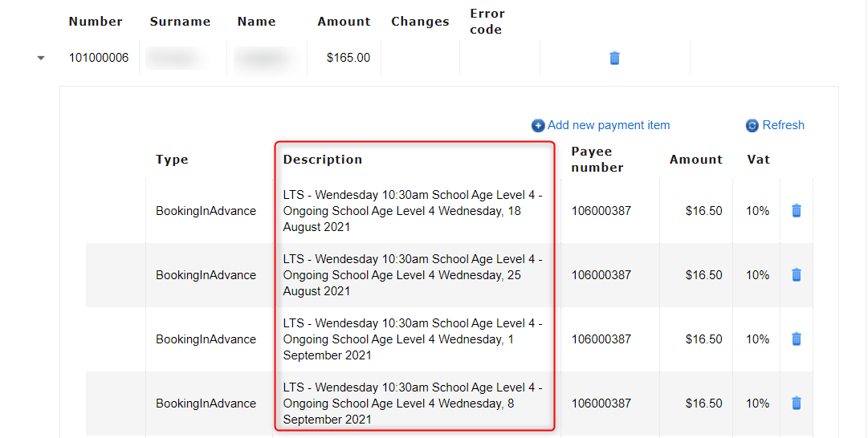Select the Type column header

coord(171,159)
